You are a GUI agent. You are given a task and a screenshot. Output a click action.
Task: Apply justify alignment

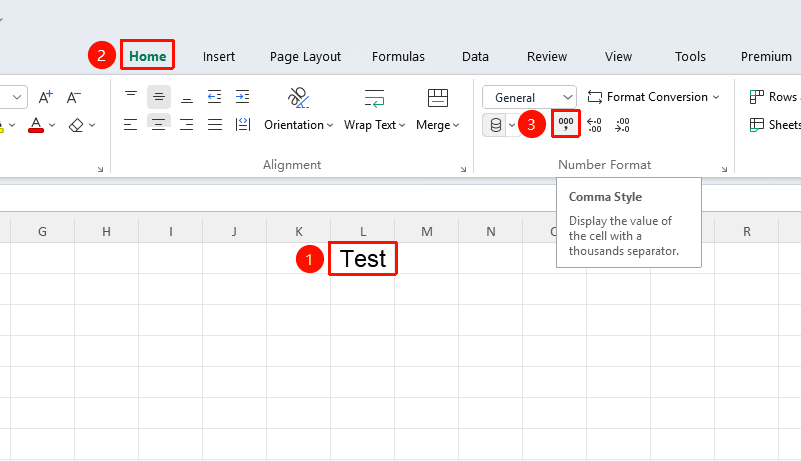point(215,124)
